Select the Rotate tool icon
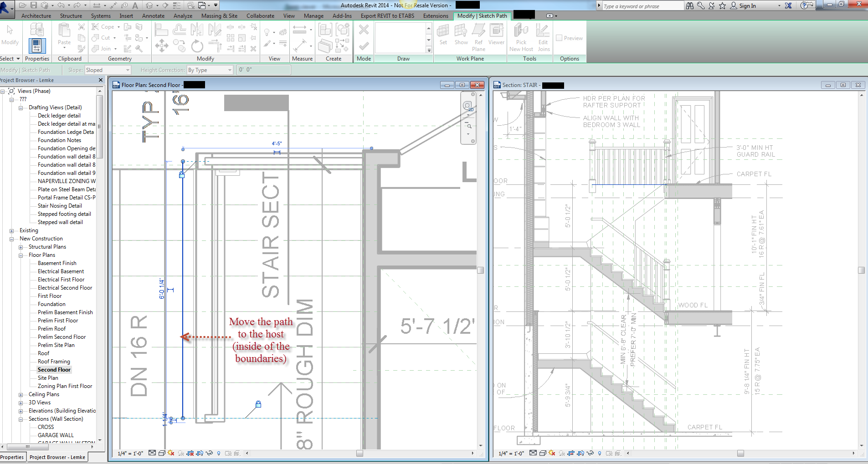The width and height of the screenshot is (868, 464). coord(197,46)
